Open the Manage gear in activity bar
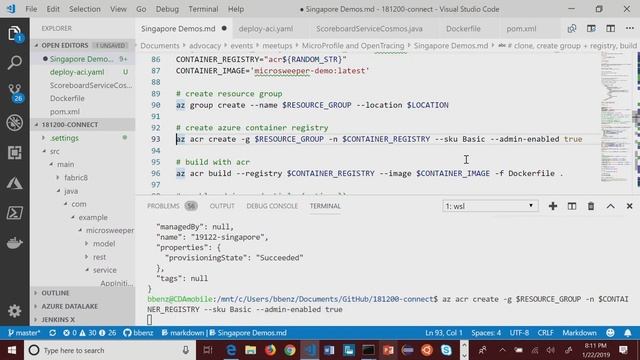This screenshot has height=360, width=640. click(14, 311)
